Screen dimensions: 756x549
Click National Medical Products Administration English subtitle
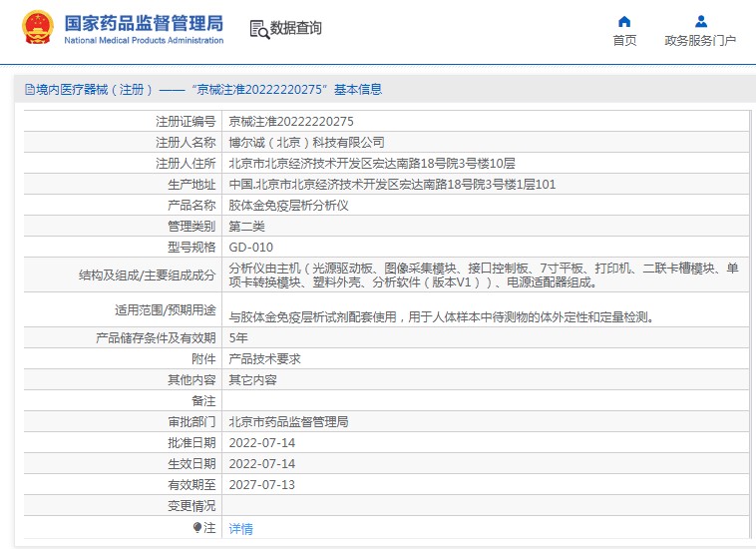click(144, 41)
